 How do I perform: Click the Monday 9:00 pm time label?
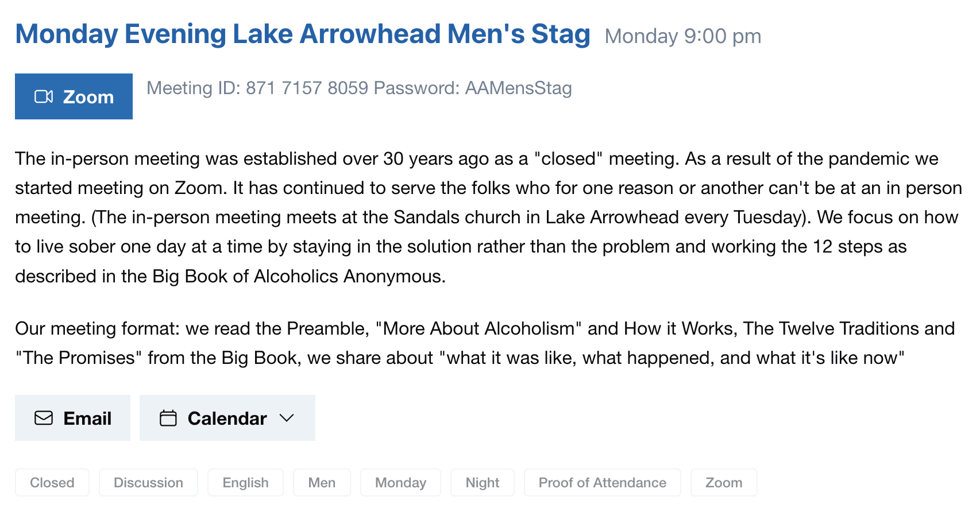(x=683, y=36)
